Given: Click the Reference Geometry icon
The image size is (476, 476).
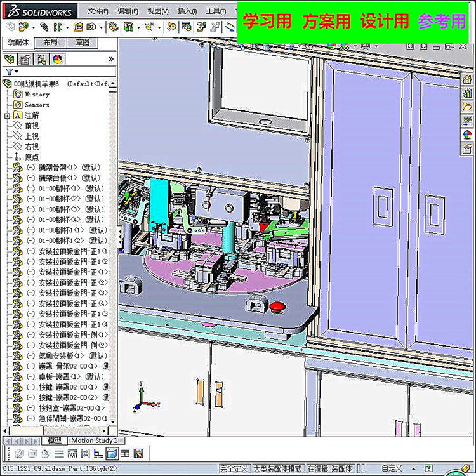Looking at the screenshot, I should pos(149,27).
